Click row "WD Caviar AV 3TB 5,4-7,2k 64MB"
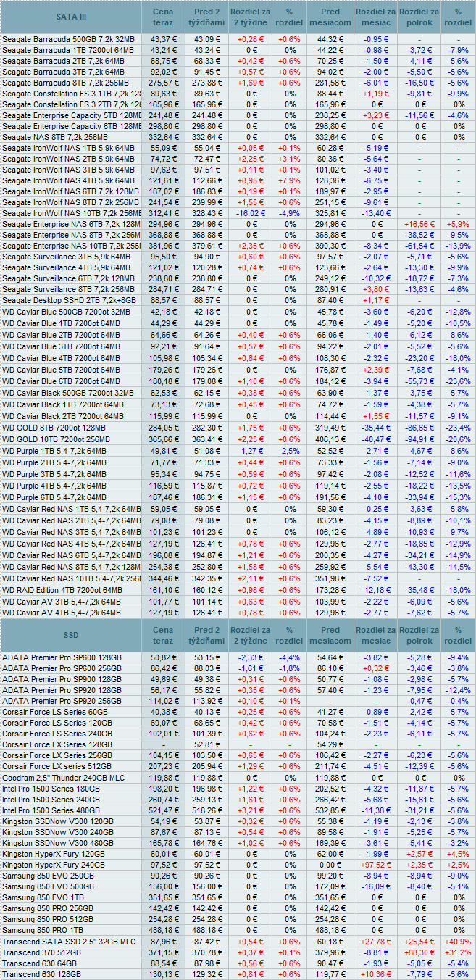Screen dimensions: 476x980 tap(238, 601)
